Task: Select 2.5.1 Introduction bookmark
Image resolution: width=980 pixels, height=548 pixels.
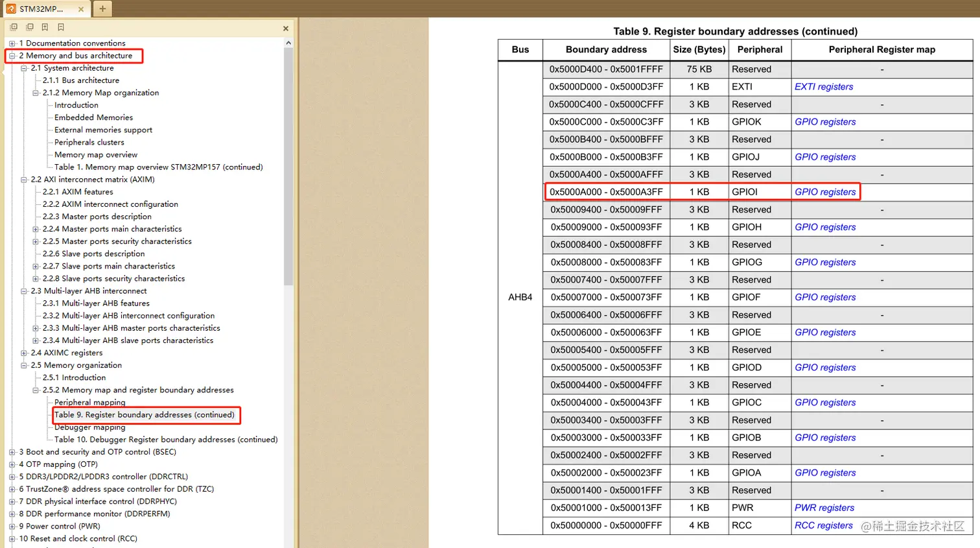Action: pos(74,377)
